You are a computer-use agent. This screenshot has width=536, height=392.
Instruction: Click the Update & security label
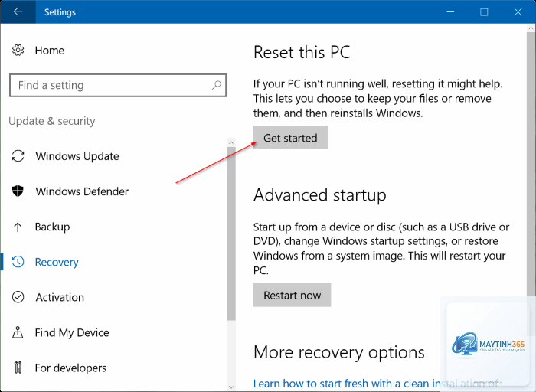point(52,121)
